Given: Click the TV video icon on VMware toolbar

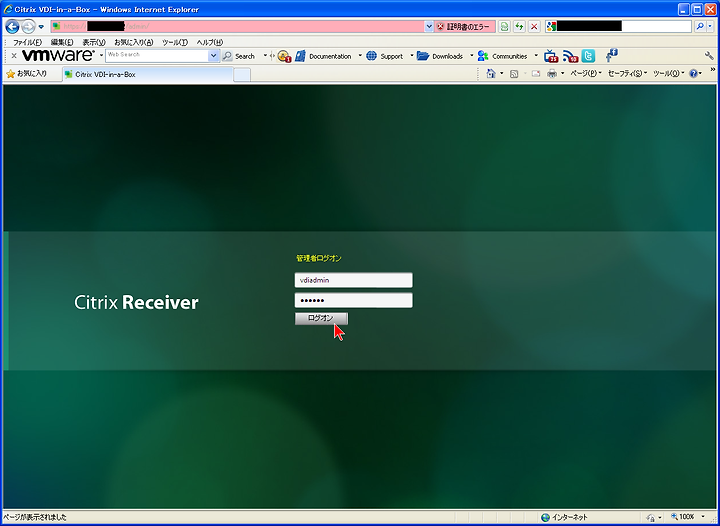Looking at the screenshot, I should click(x=551, y=56).
